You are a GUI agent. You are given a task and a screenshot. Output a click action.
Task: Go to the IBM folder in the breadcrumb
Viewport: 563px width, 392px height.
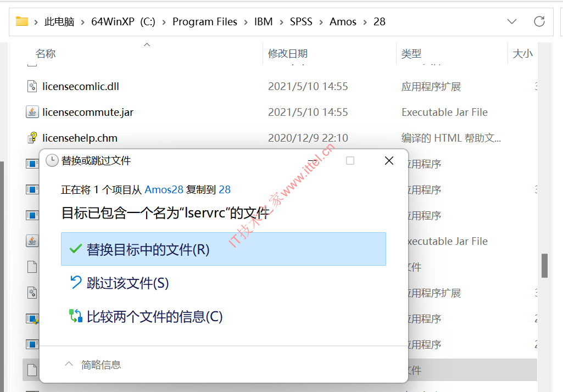click(x=264, y=22)
